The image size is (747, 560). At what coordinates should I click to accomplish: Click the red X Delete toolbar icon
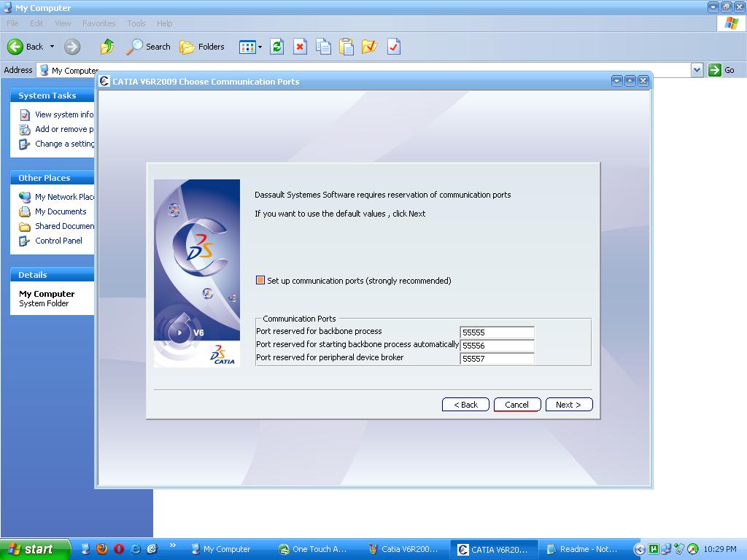300,47
